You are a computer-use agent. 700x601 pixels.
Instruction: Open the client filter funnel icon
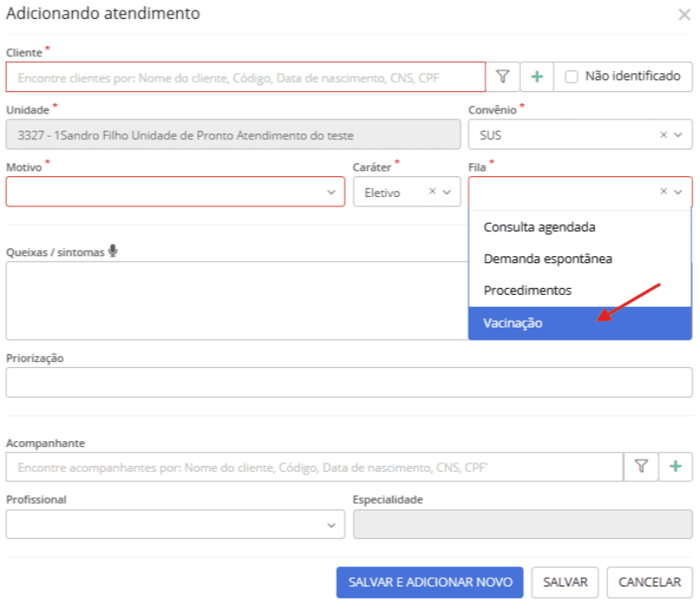[503, 77]
